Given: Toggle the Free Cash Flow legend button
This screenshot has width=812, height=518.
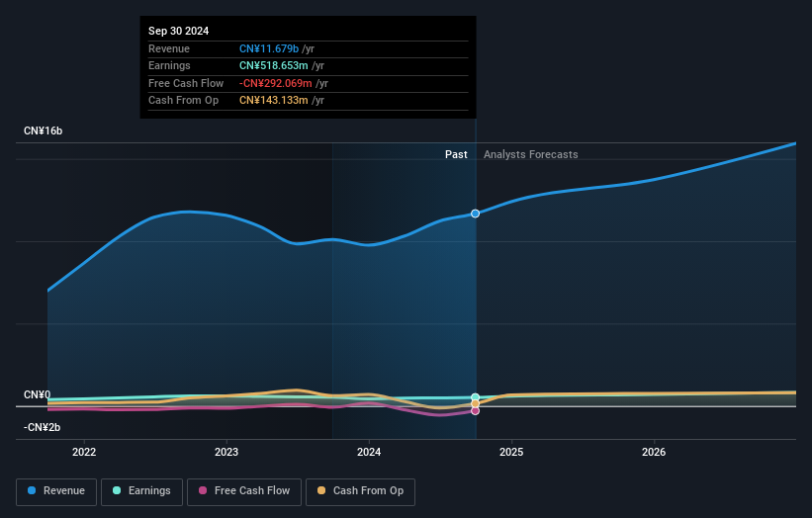Looking at the screenshot, I should (x=244, y=491).
